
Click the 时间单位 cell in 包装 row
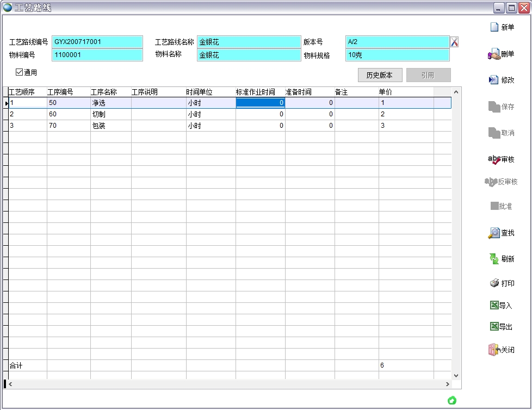[x=210, y=126]
